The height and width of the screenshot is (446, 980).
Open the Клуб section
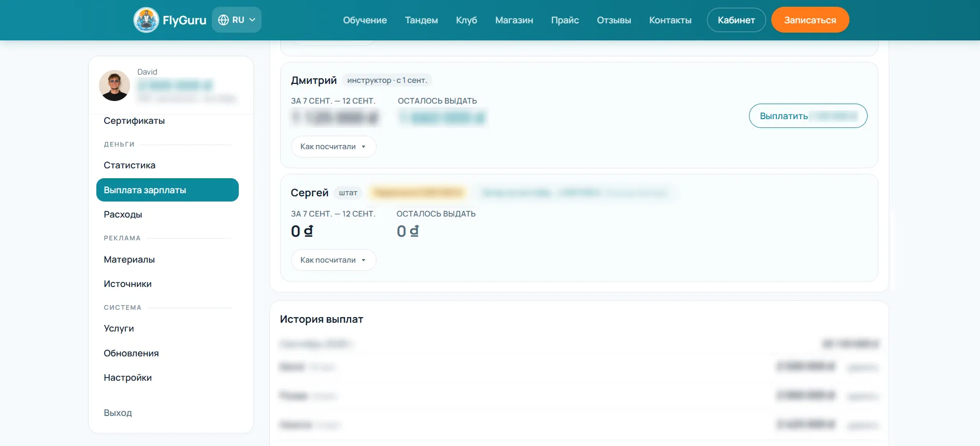click(x=466, y=20)
